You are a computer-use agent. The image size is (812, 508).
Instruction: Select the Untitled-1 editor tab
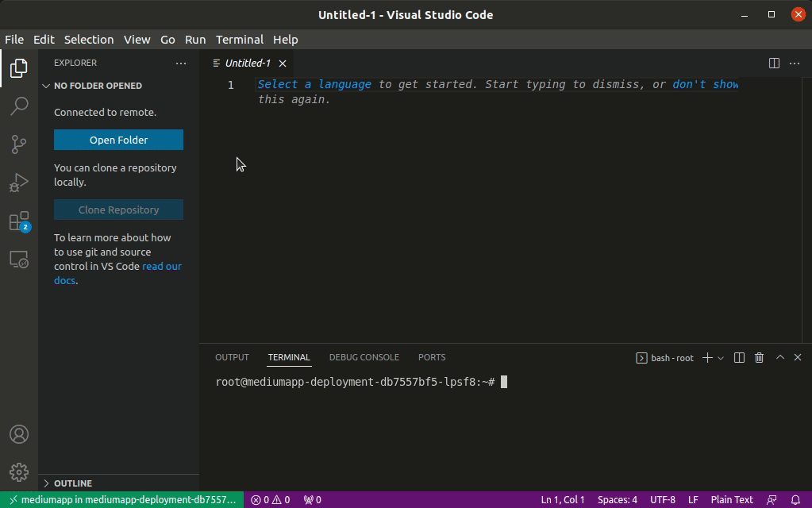pos(248,63)
